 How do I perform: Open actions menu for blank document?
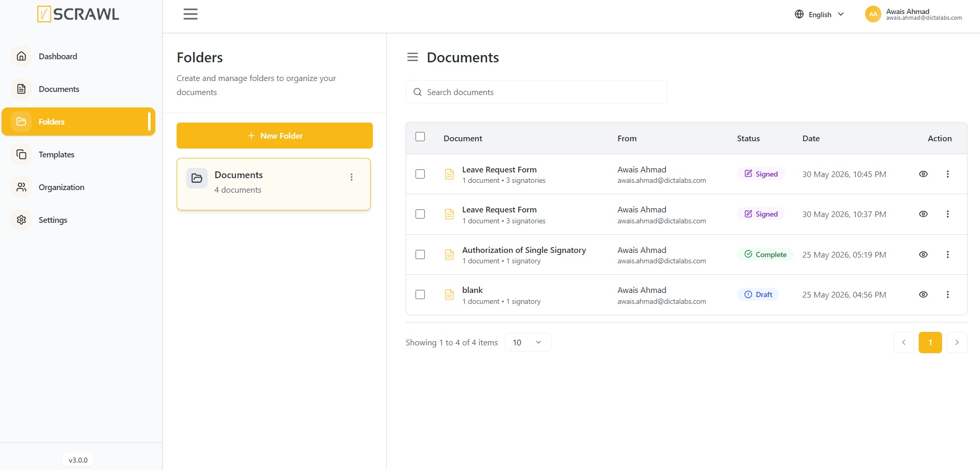coord(948,294)
